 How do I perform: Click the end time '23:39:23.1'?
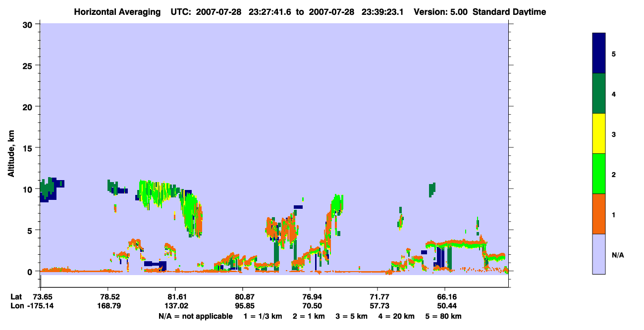382,12
